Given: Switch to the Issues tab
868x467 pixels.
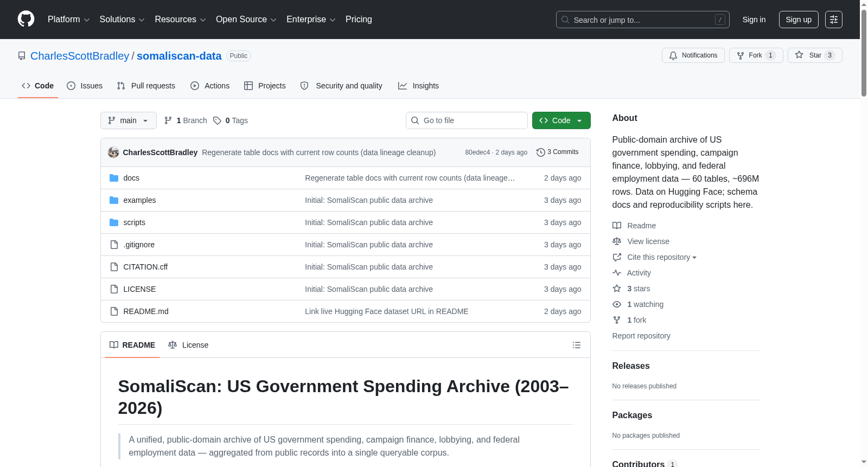Looking at the screenshot, I should (85, 86).
